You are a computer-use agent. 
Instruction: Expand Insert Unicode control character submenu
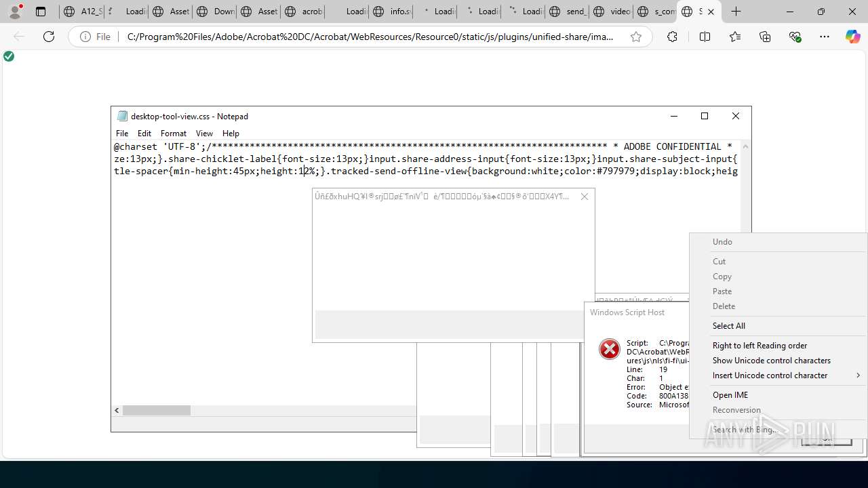pyautogui.click(x=778, y=375)
